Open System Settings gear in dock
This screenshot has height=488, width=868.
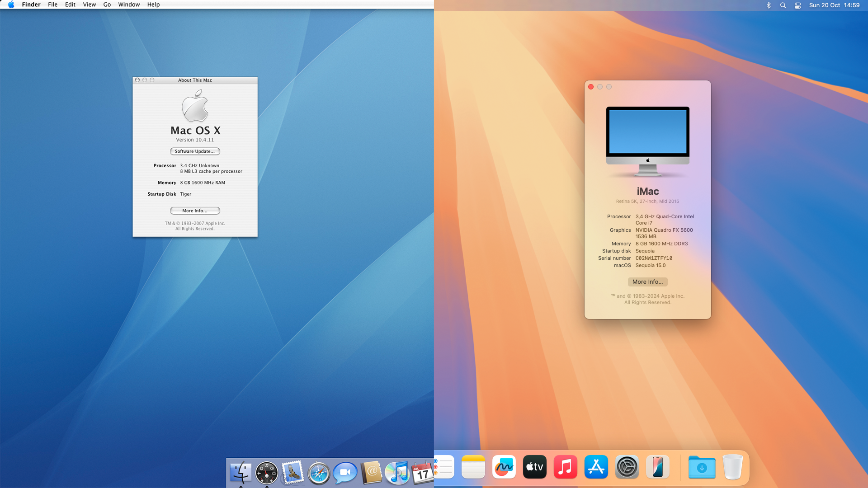pyautogui.click(x=627, y=467)
